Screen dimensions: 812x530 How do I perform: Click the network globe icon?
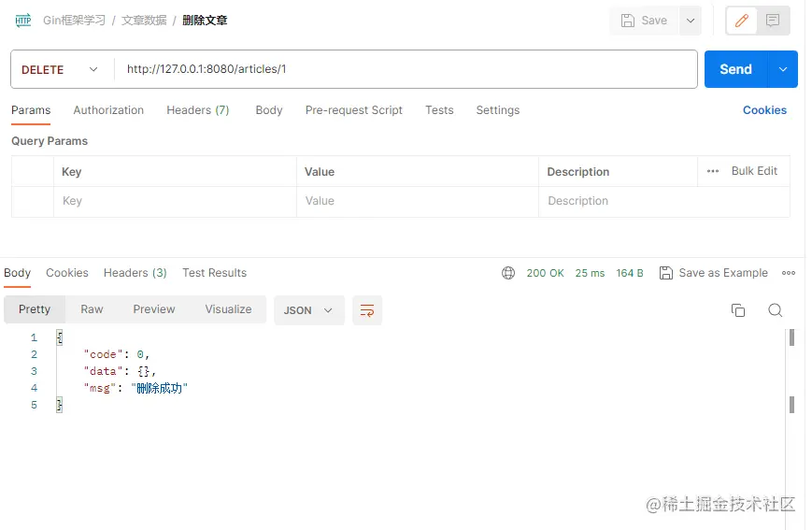point(508,273)
